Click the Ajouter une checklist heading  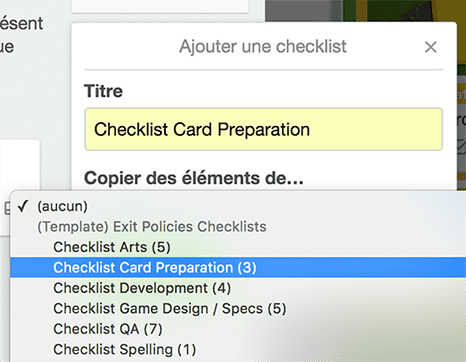click(x=263, y=46)
